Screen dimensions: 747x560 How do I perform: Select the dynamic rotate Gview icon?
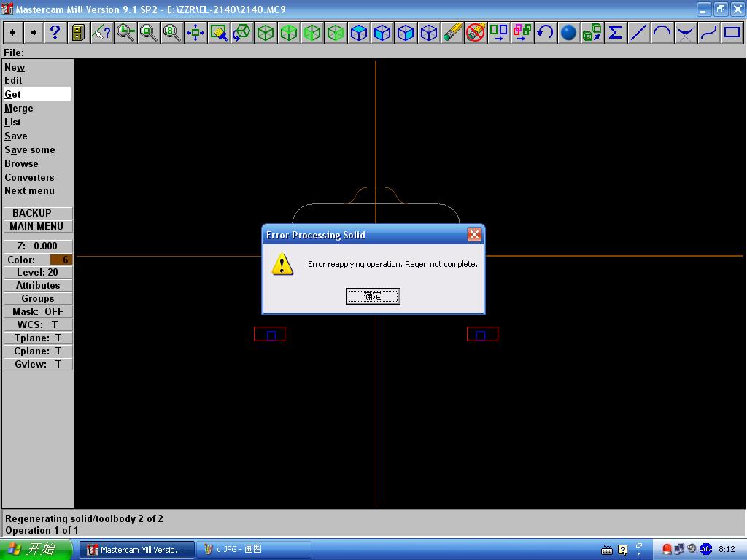pyautogui.click(x=242, y=33)
